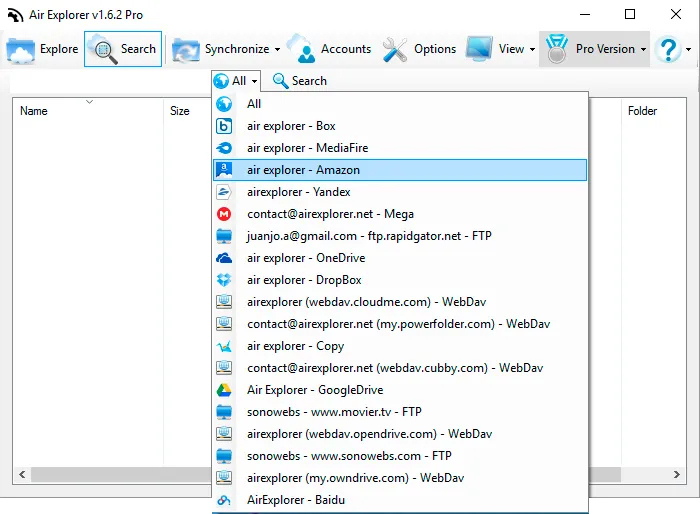The width and height of the screenshot is (700, 514).
Task: Click the WebDav icon beside webdav.cloudme.com
Action: tap(224, 302)
